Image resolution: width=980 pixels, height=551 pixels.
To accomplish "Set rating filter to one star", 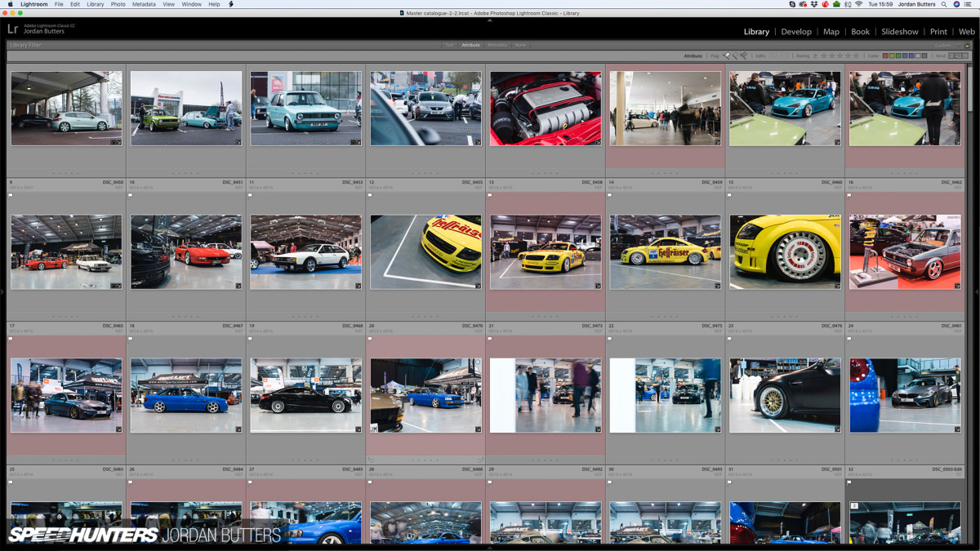I will click(x=824, y=56).
